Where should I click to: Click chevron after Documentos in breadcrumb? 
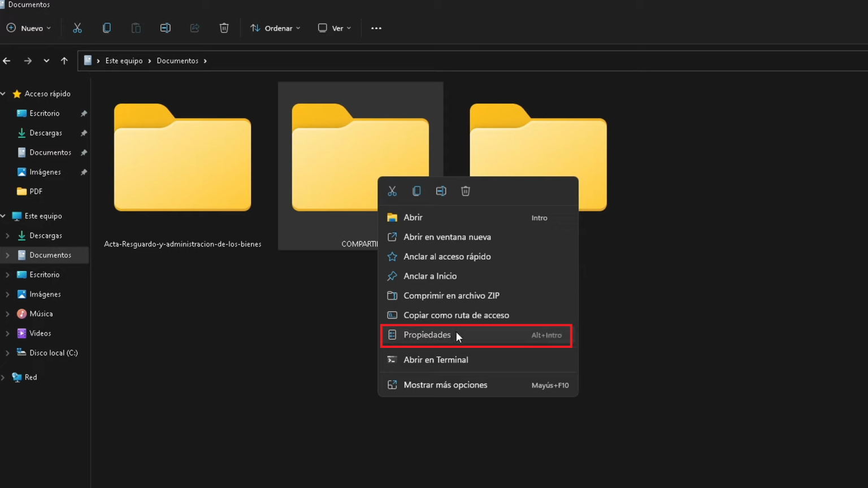(x=205, y=61)
